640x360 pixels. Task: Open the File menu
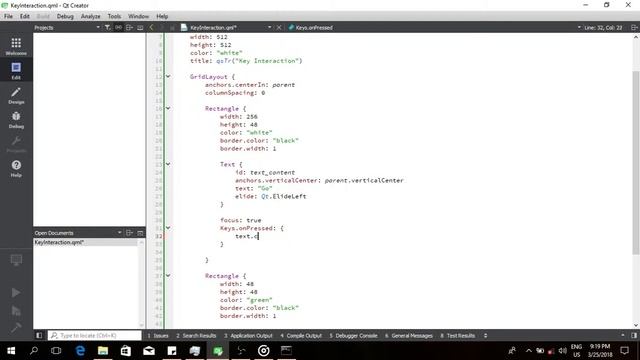pos(9,16)
